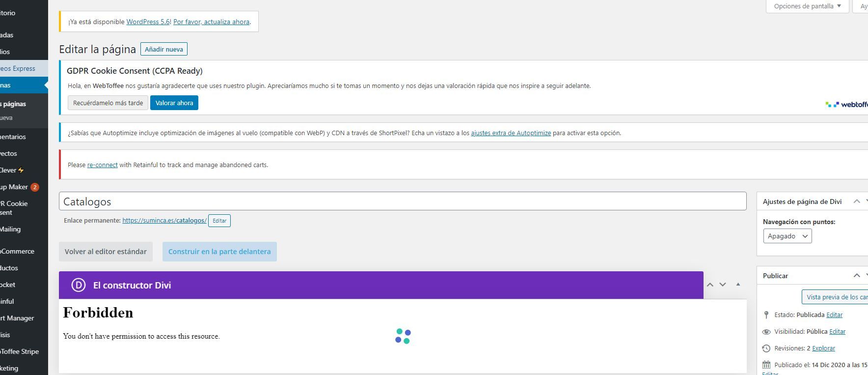The width and height of the screenshot is (868, 375).
Task: Open Opciones de pantalla dropdown
Action: pos(808,6)
